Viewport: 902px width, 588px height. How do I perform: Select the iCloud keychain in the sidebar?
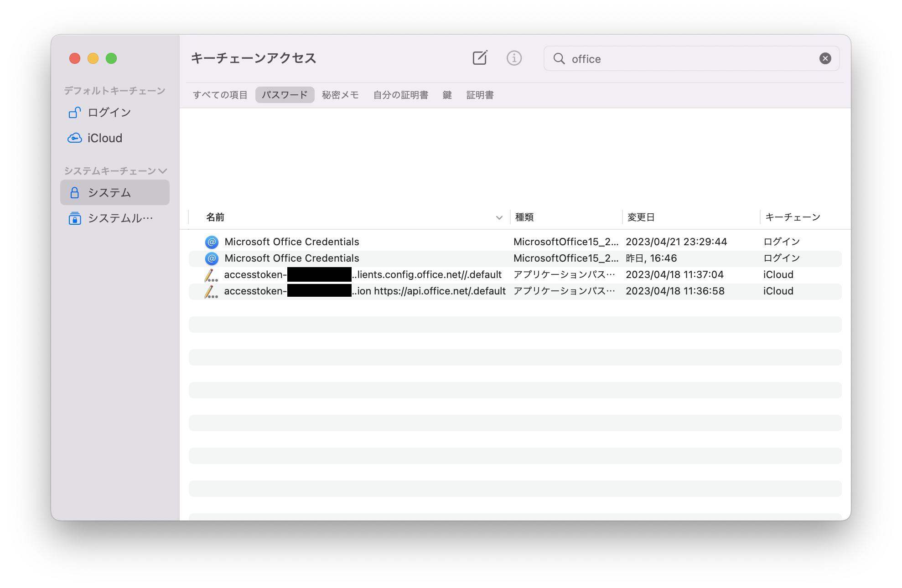click(115, 138)
